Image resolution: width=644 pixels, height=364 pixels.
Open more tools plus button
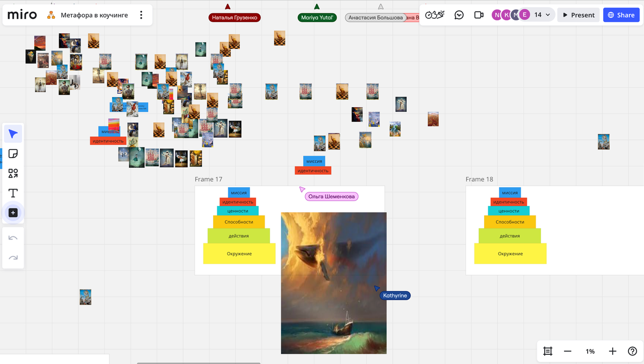[13, 213]
